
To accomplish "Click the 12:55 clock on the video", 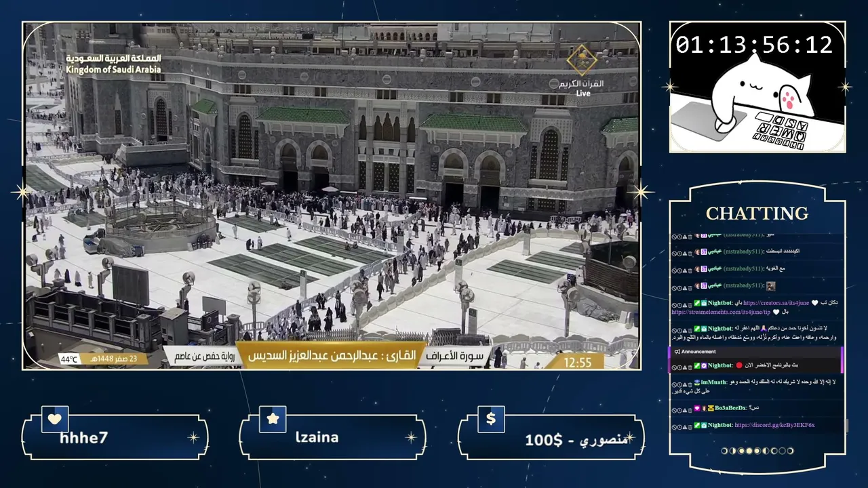I will coord(578,363).
